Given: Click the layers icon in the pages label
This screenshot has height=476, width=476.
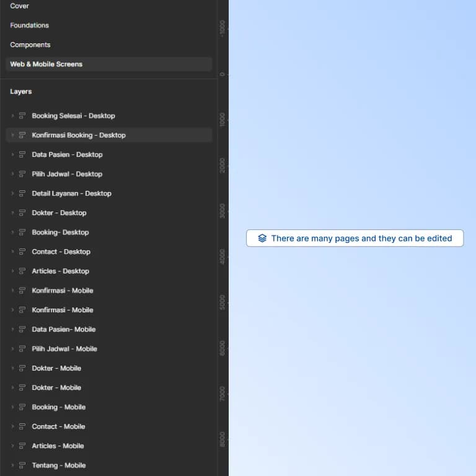Looking at the screenshot, I should pyautogui.click(x=262, y=238).
